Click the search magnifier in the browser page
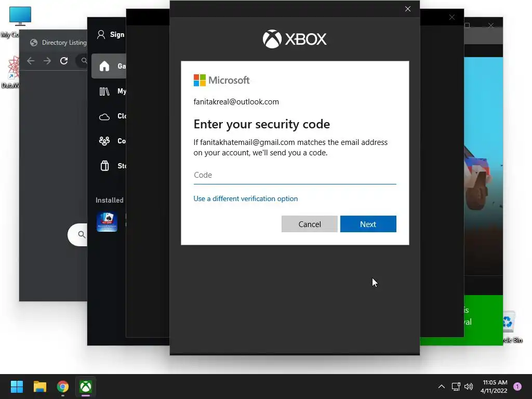The width and height of the screenshot is (532, 399). coord(82,234)
